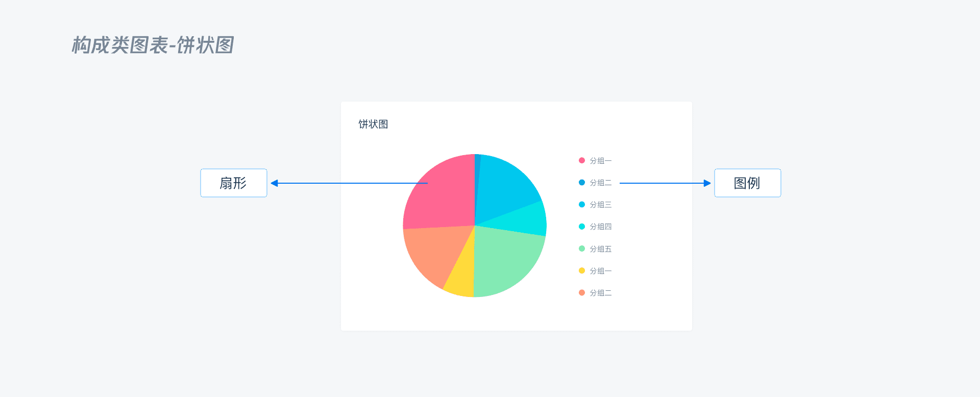The width and height of the screenshot is (980, 397).
Task: Select the green legend dot for 分组五
Action: (x=581, y=249)
